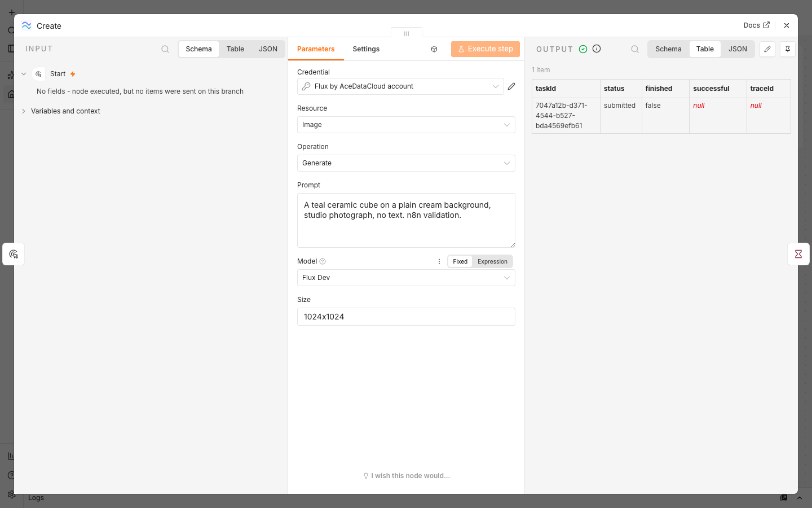Show output as JSON view
812x508 pixels.
(x=738, y=49)
